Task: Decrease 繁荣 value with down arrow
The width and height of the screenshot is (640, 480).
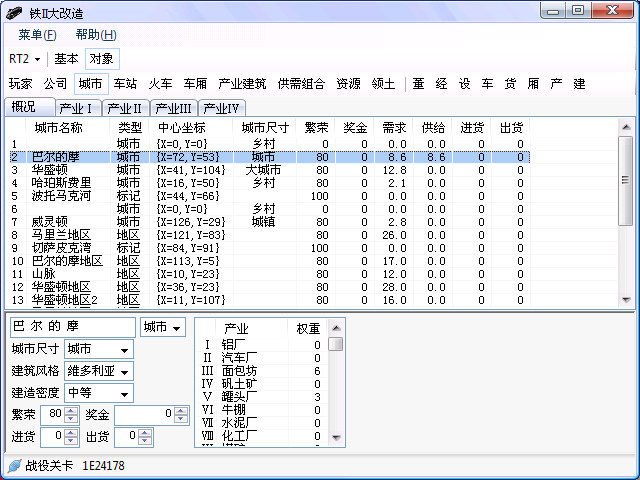Action: coord(71,418)
